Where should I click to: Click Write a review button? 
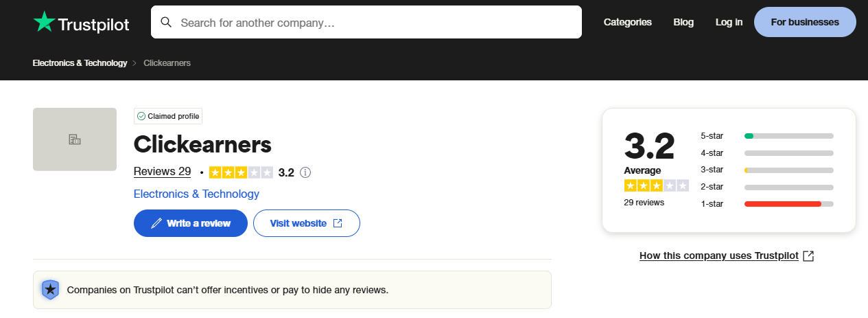pos(191,223)
